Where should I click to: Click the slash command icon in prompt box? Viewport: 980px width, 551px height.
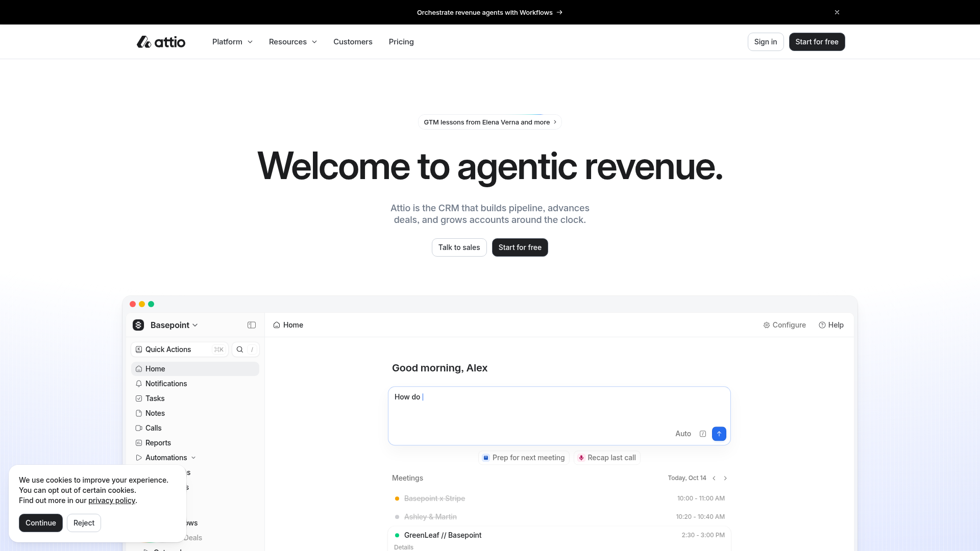(703, 434)
